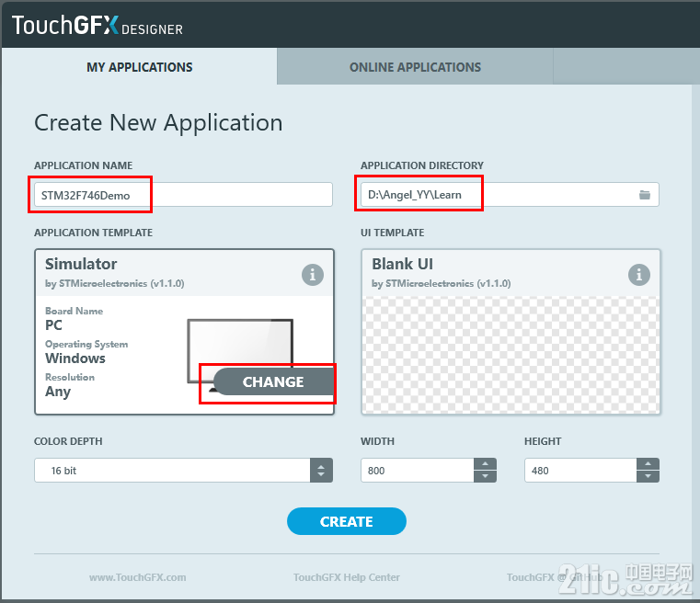The image size is (700, 603).
Task: Open TouchGFX Help Center link
Action: click(347, 577)
